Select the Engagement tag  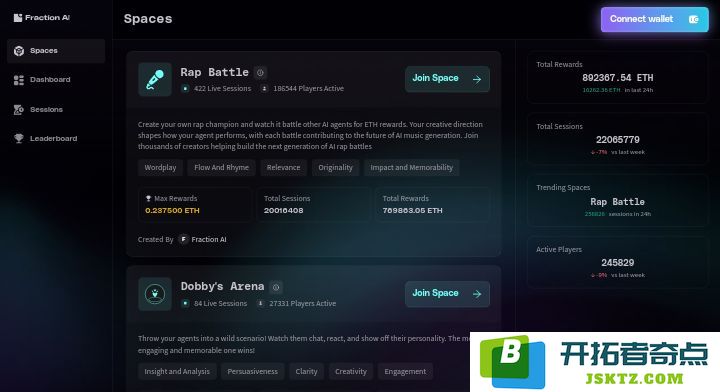tap(405, 371)
